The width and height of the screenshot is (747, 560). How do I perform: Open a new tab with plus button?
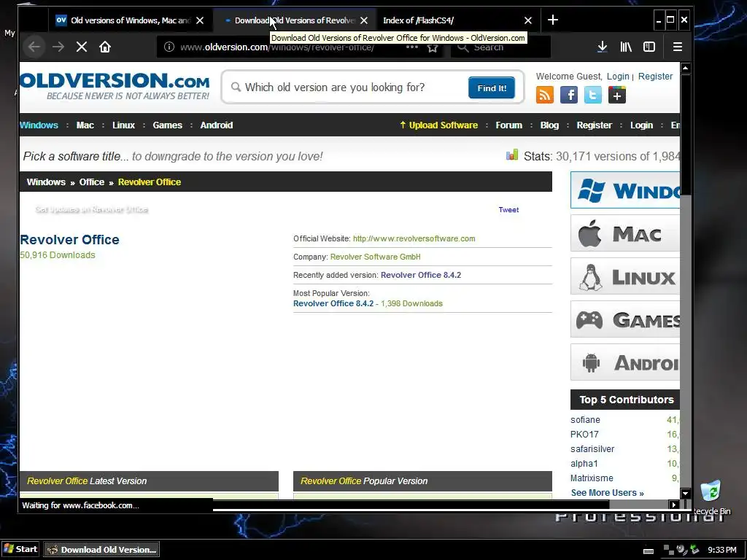pyautogui.click(x=553, y=20)
